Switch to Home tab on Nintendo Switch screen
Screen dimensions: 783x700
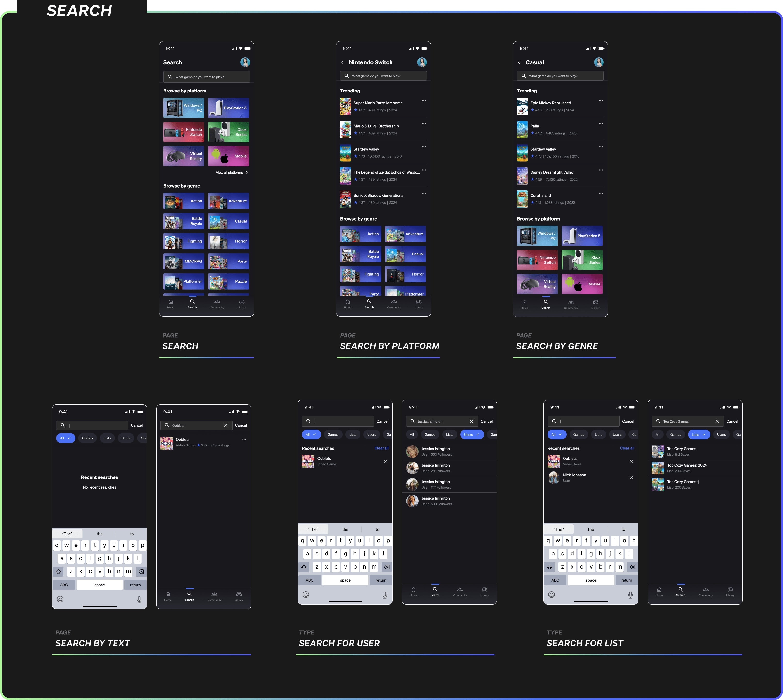(347, 304)
